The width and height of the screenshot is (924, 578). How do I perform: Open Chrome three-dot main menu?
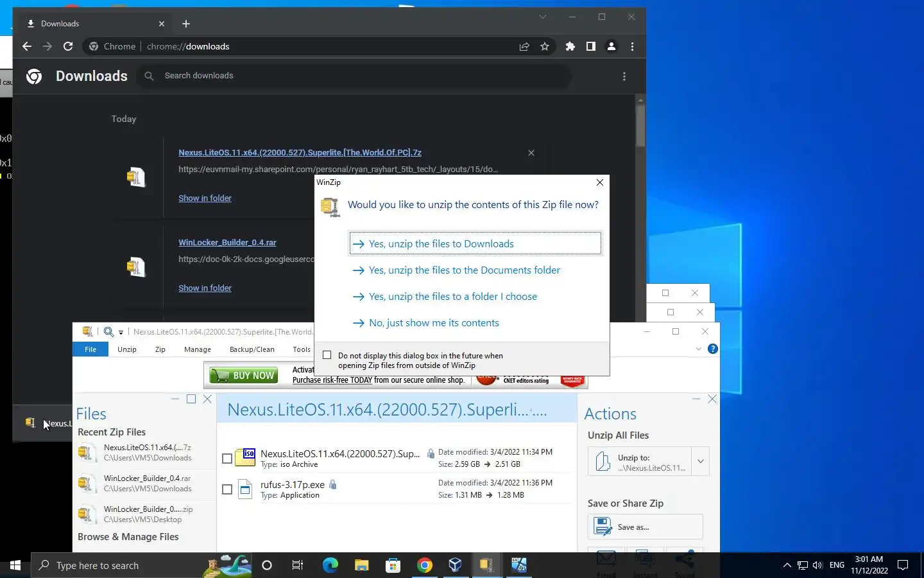click(x=632, y=46)
